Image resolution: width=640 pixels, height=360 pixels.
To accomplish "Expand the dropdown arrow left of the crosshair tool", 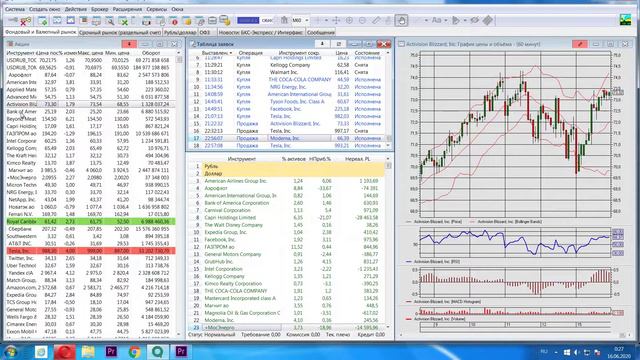I will [326, 20].
